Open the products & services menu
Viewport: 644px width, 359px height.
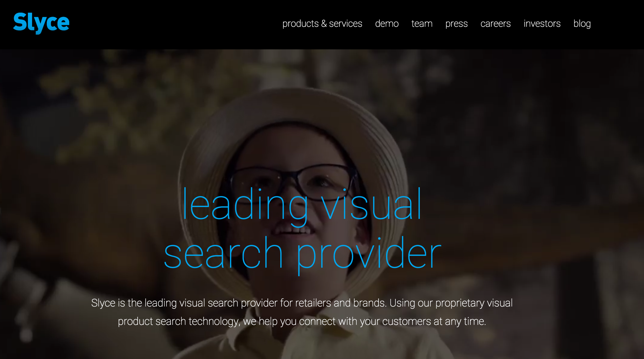click(x=322, y=24)
